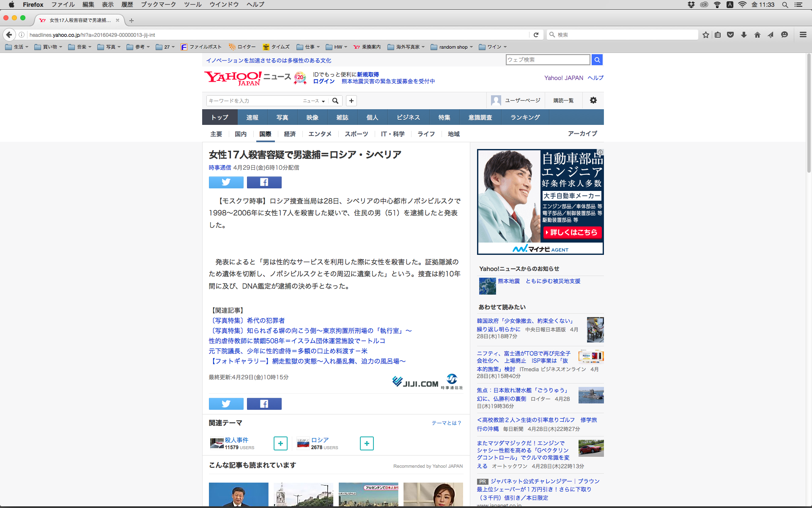Open the ブックマーク menu in the menu bar
Screen dimensions: 812x508
click(x=158, y=5)
